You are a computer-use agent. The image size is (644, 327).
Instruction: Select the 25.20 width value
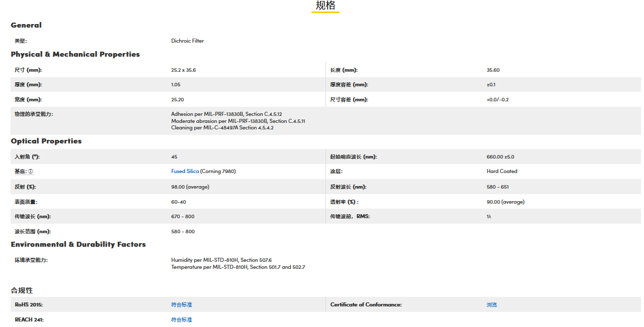178,100
